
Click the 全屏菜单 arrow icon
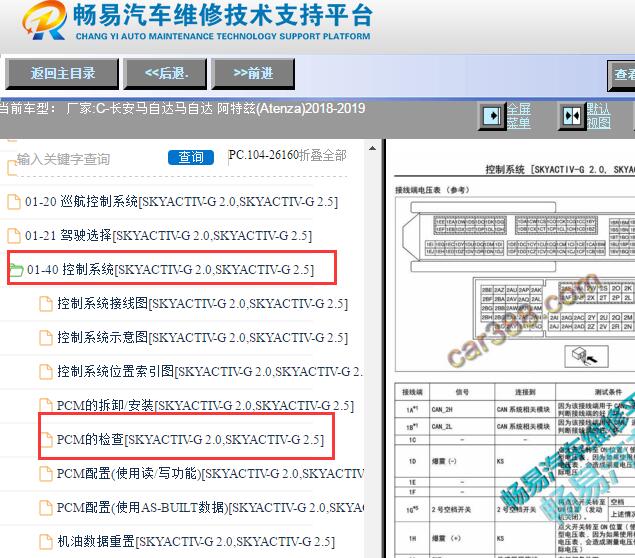(x=492, y=116)
